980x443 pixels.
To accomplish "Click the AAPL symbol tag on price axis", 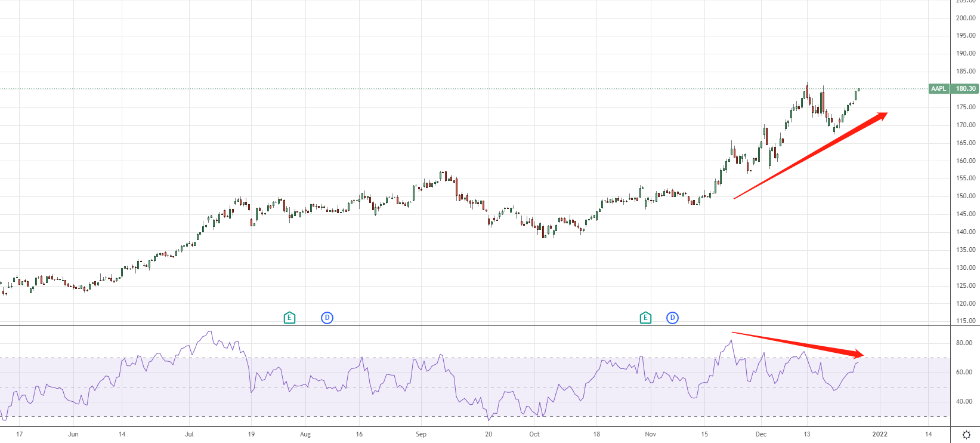I will coord(939,89).
